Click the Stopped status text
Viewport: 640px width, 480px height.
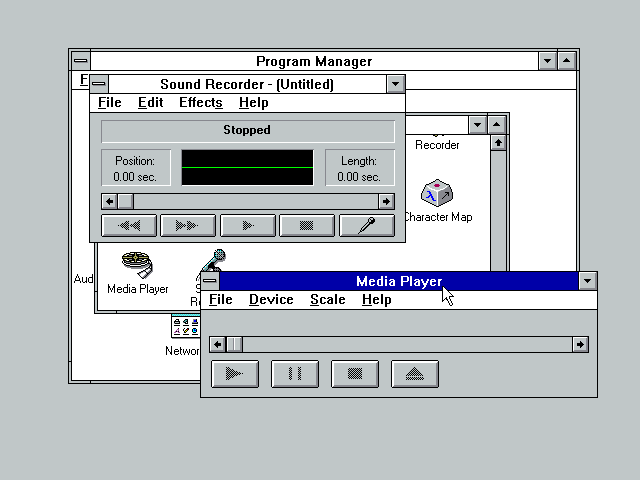pos(247,130)
